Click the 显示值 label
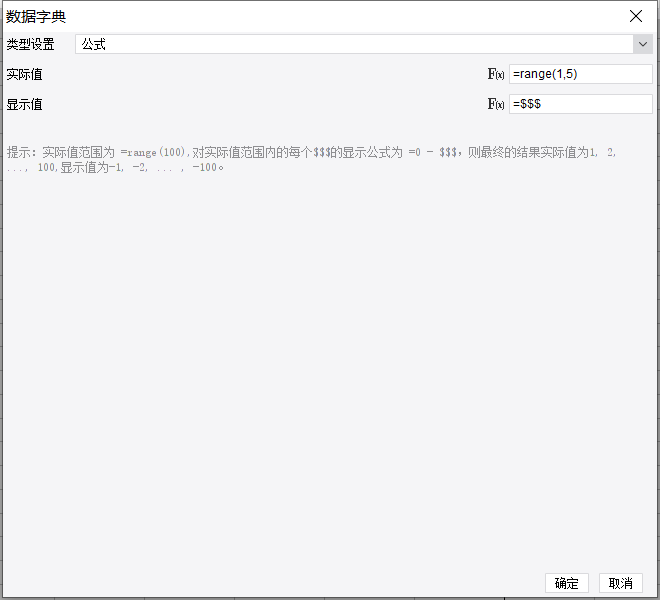This screenshot has height=600, width=660. pos(24,104)
